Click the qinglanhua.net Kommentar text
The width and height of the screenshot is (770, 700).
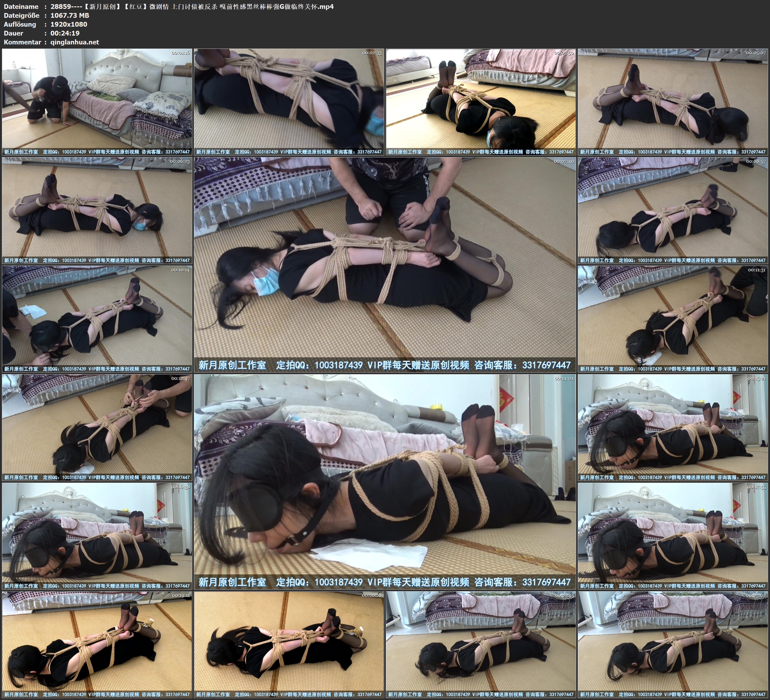[x=75, y=42]
